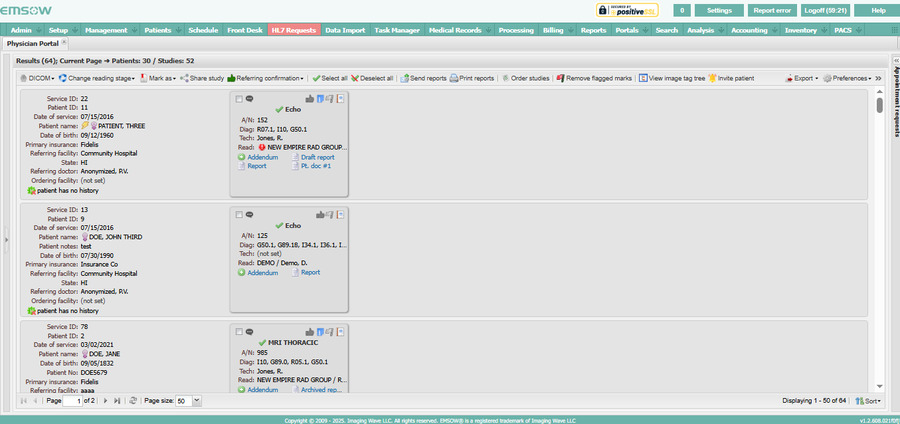
Task: Go to next page using arrow
Action: click(x=106, y=400)
